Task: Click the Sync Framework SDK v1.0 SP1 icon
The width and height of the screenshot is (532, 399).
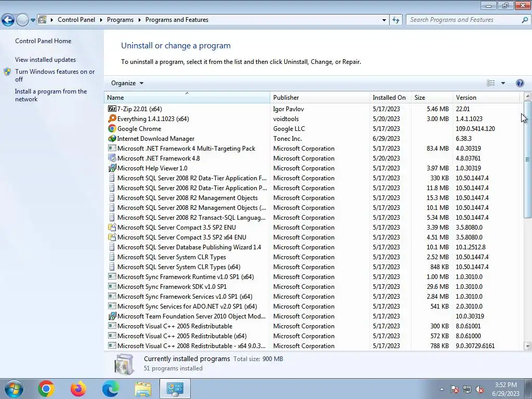Action: click(x=112, y=286)
